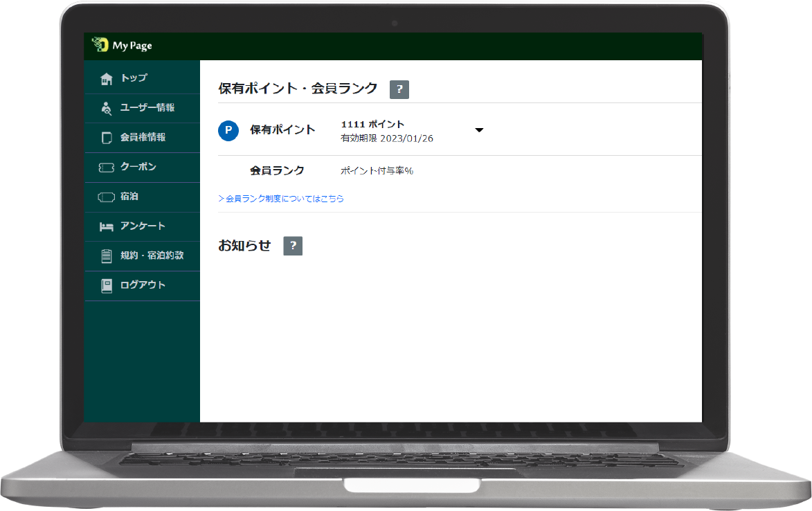Expand the 保有ポイント dropdown arrow
Viewport: 812px width, 511px height.
pyautogui.click(x=479, y=130)
